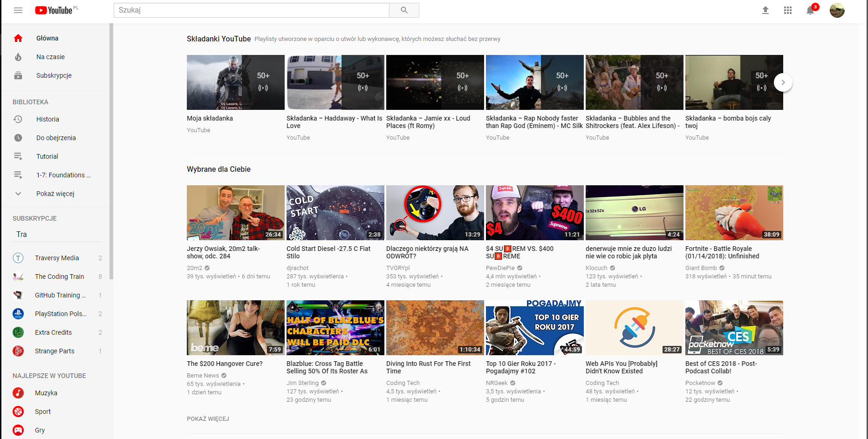Play Blazblue Cross Tag Battle thumbnail

pos(335,328)
